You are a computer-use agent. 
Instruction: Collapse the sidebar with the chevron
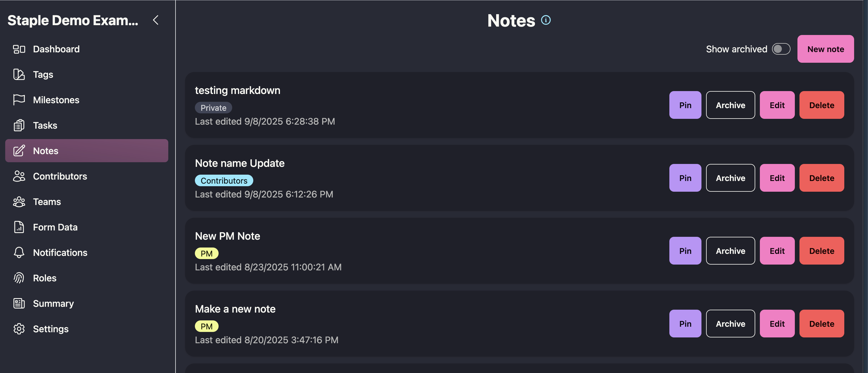click(156, 20)
